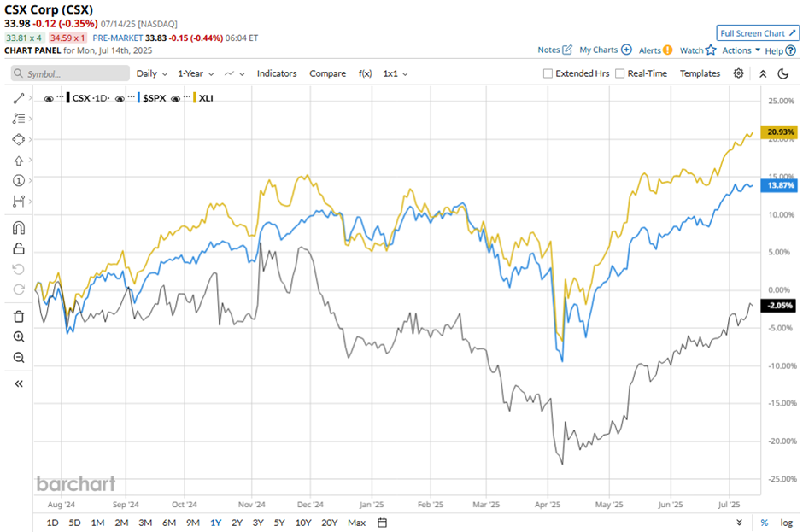This screenshot has height=532, width=803.
Task: Select the 6M time range
Action: click(169, 523)
